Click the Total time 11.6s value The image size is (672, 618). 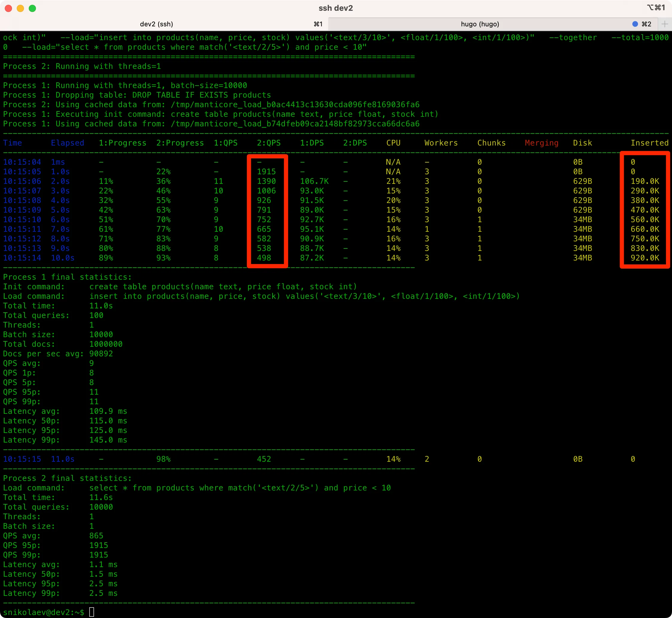point(101,498)
